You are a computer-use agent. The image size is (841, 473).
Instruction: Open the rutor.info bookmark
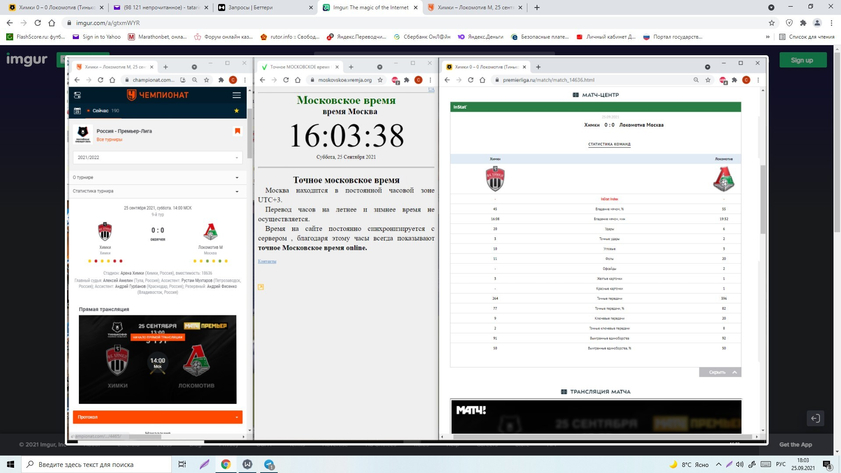click(290, 37)
